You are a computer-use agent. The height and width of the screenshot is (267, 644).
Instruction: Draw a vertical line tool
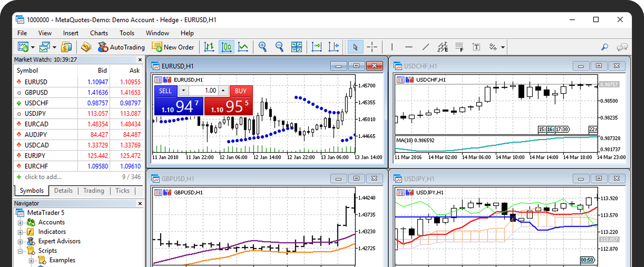click(x=392, y=47)
